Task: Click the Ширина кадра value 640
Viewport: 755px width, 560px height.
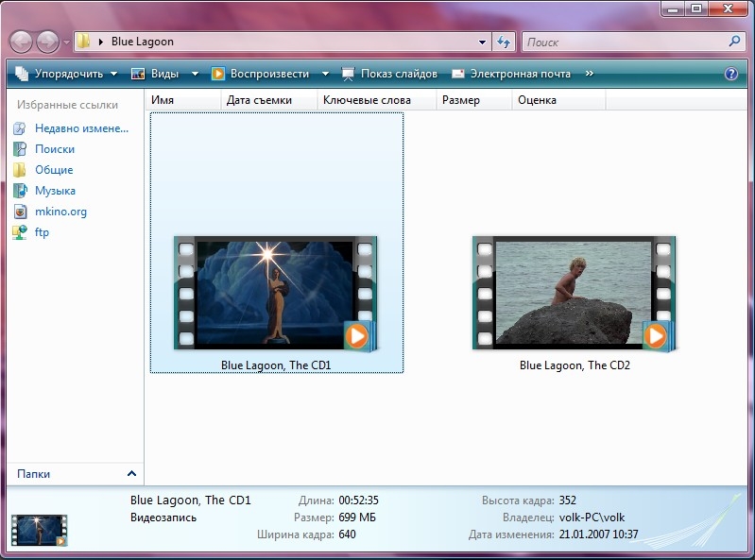Action: click(x=347, y=535)
